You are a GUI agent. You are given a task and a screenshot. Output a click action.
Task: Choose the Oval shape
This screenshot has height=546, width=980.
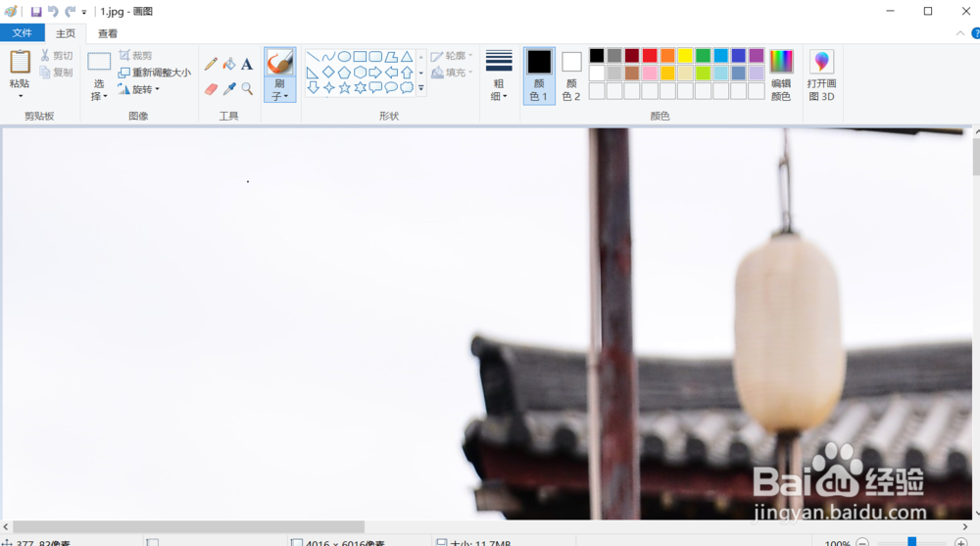coord(344,57)
